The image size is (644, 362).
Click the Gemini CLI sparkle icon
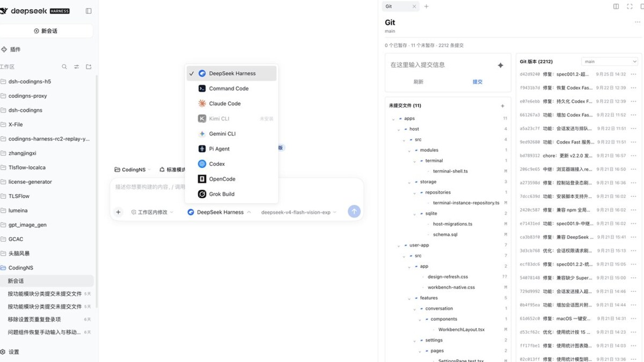(202, 134)
